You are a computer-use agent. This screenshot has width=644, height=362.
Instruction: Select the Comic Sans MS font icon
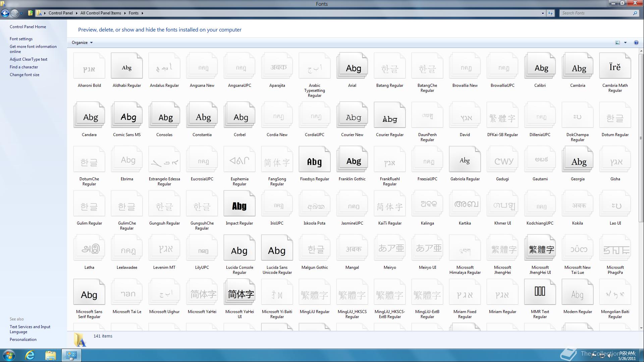[127, 115]
